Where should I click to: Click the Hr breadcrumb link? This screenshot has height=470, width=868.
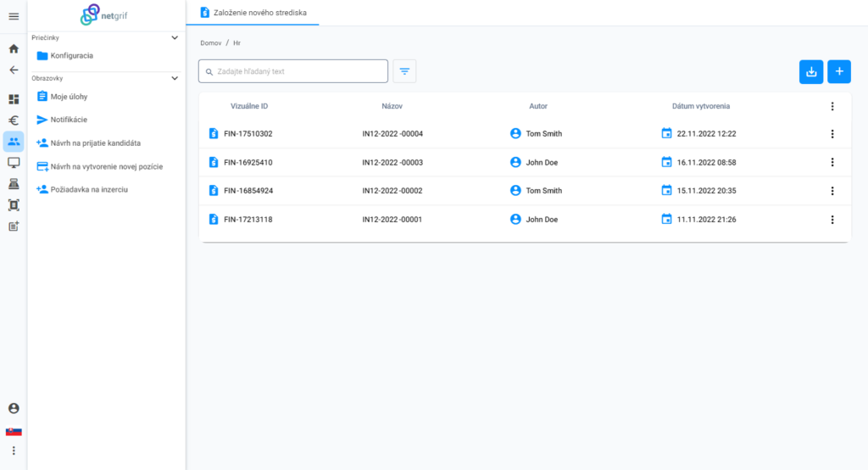pyautogui.click(x=237, y=42)
